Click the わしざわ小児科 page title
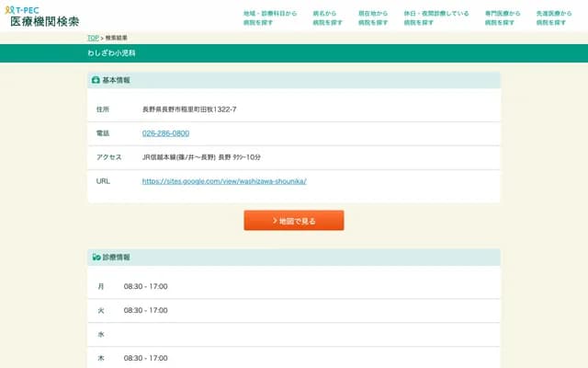Viewport: 588px width, 368px height. pos(111,53)
